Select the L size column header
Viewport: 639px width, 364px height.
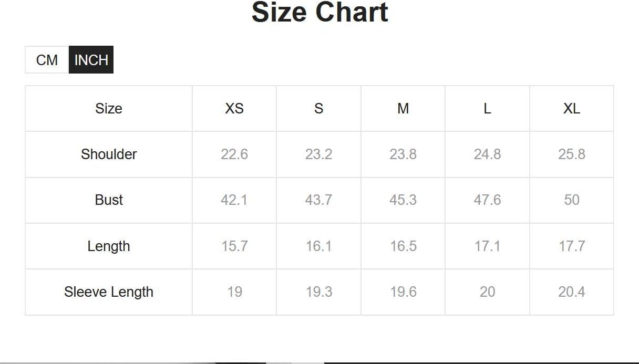(487, 109)
